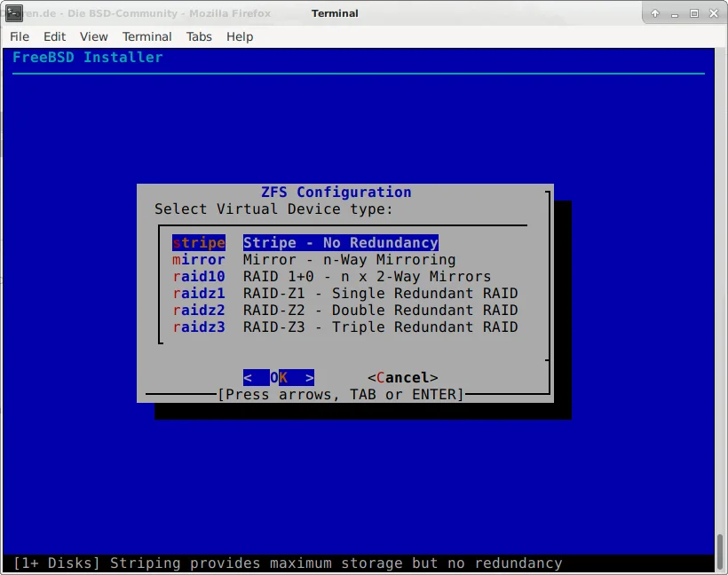Open the Terminal menu

146,36
